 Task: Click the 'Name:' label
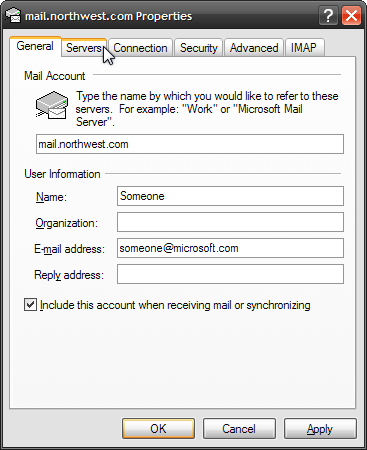click(51, 197)
